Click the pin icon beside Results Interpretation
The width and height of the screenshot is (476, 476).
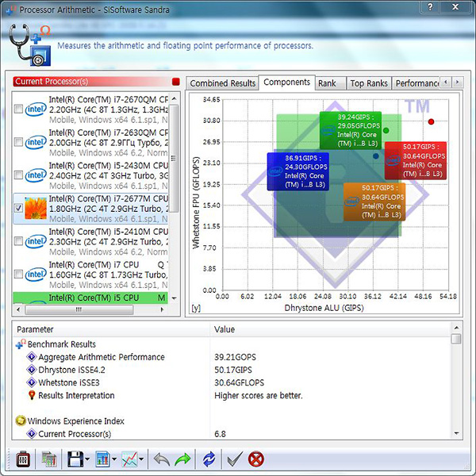pos(32,395)
